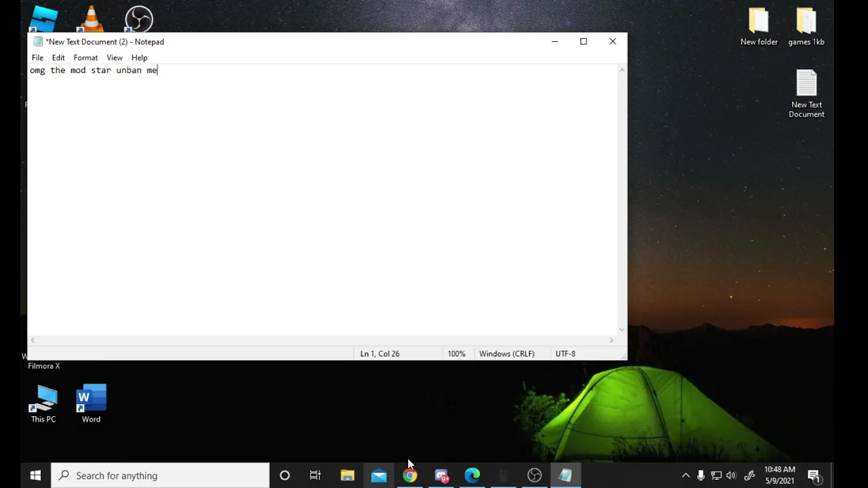Select the VLC media player desktop shortcut
The image size is (868, 488).
point(92,19)
